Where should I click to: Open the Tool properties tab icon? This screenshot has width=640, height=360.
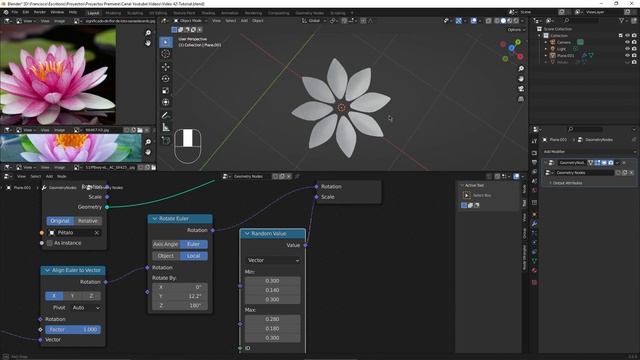(534, 141)
